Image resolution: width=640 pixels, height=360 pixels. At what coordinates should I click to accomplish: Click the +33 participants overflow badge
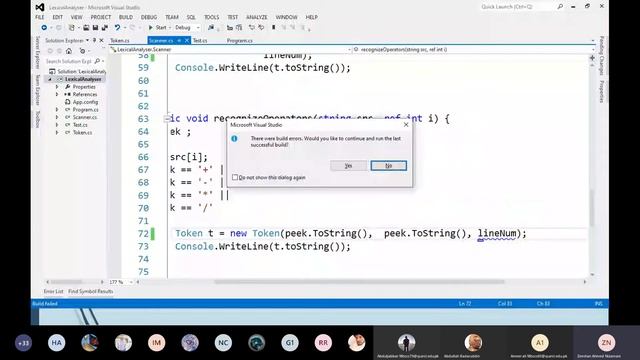pyautogui.click(x=23, y=343)
